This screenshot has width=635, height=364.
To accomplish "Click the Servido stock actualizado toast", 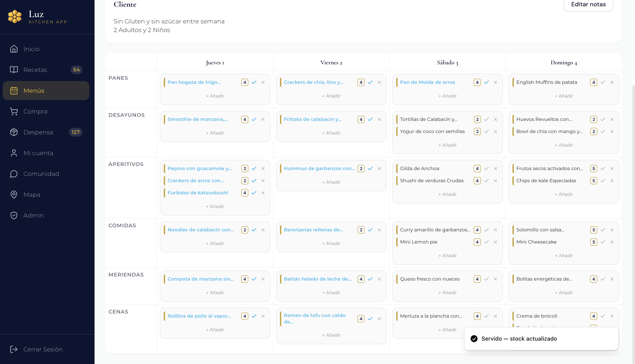I will pyautogui.click(x=541, y=338).
